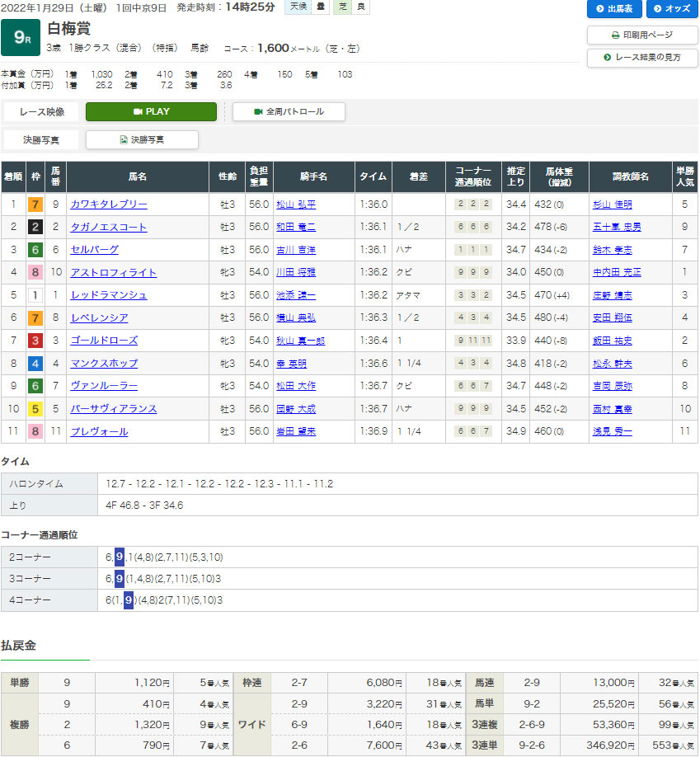The height and width of the screenshot is (757, 700).
Task: Open jockey 松山 弘平 profile
Action: tap(296, 205)
